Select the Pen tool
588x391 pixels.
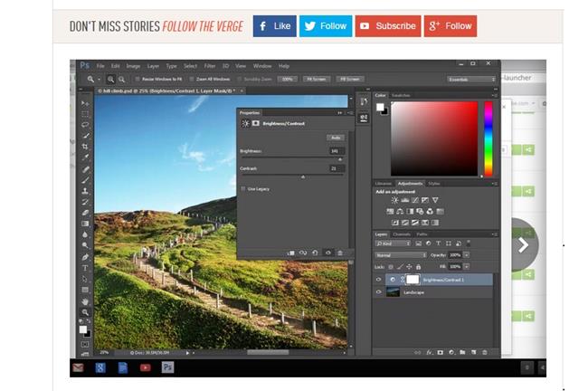coord(86,257)
